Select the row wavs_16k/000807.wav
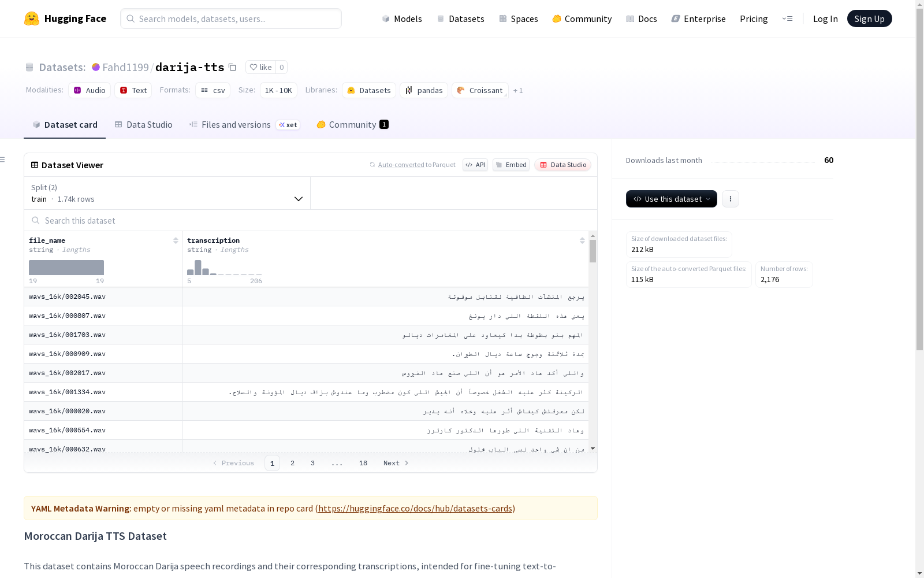Image resolution: width=924 pixels, height=578 pixels. pos(306,316)
